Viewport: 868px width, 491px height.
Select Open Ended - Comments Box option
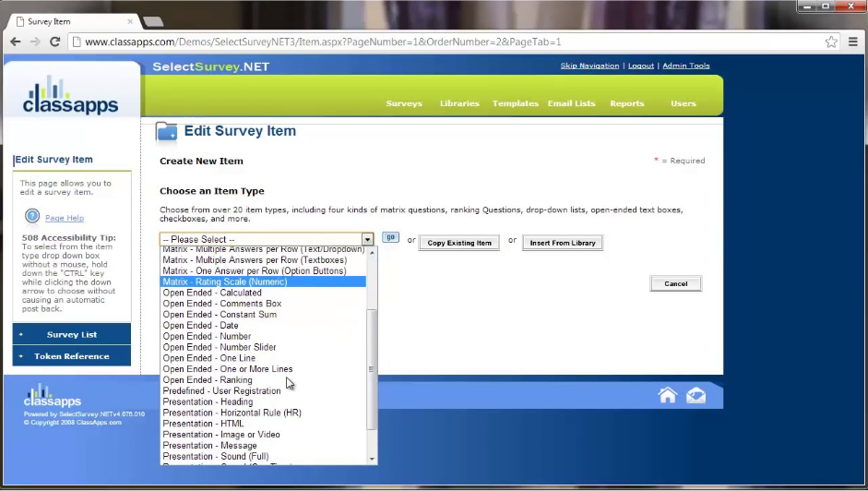click(222, 304)
